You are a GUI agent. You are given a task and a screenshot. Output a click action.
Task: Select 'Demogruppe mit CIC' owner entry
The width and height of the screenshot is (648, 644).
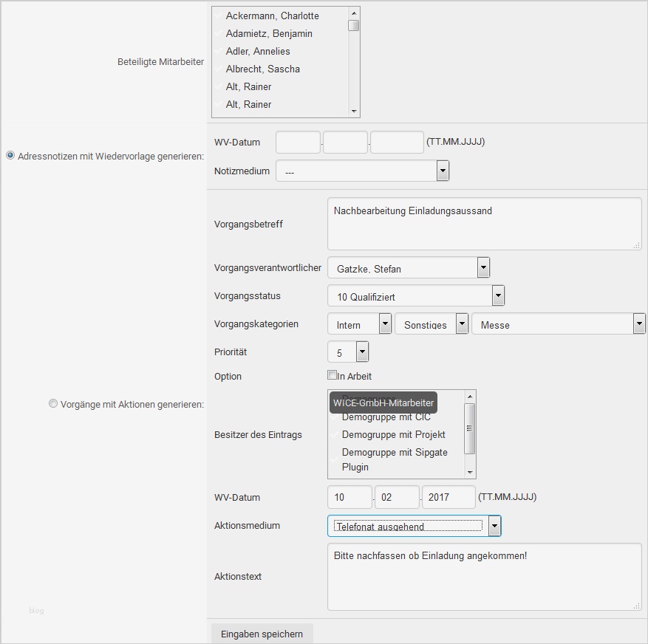386,417
